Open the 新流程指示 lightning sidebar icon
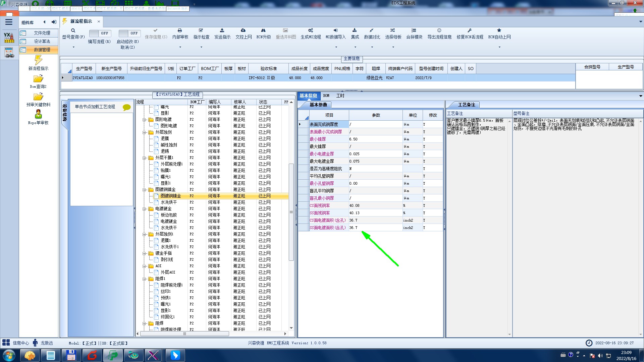This screenshot has width=644, height=362. click(x=38, y=60)
